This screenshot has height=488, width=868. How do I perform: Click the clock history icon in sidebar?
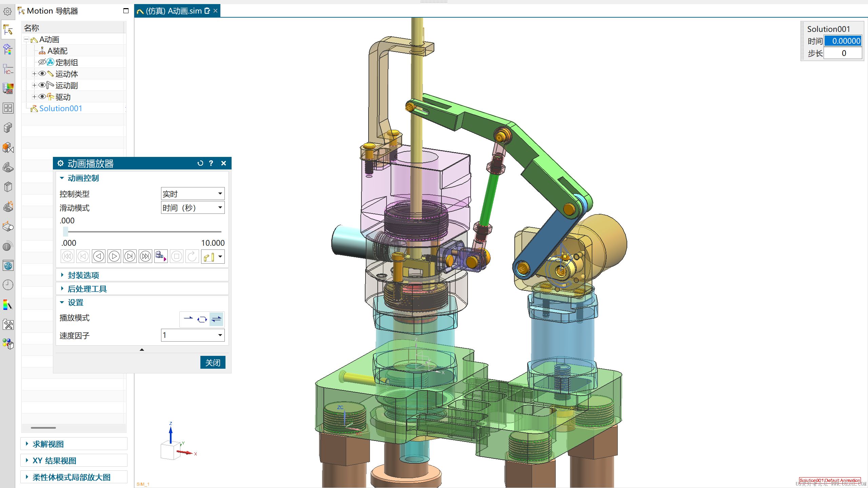pyautogui.click(x=8, y=285)
